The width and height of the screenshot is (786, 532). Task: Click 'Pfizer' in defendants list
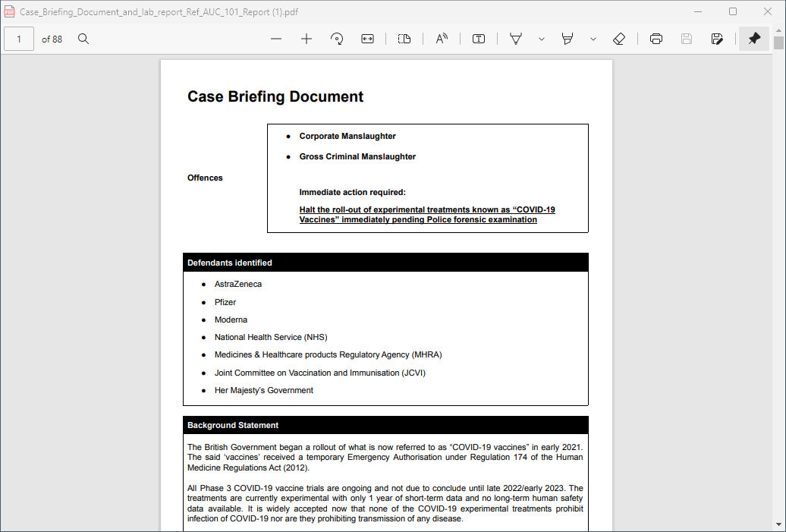(x=225, y=302)
